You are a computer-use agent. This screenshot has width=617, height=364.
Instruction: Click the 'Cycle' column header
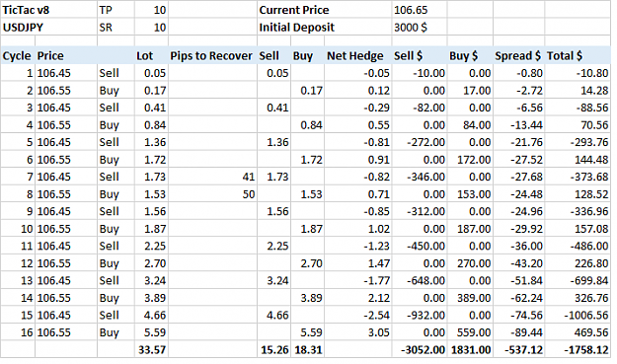(x=18, y=56)
